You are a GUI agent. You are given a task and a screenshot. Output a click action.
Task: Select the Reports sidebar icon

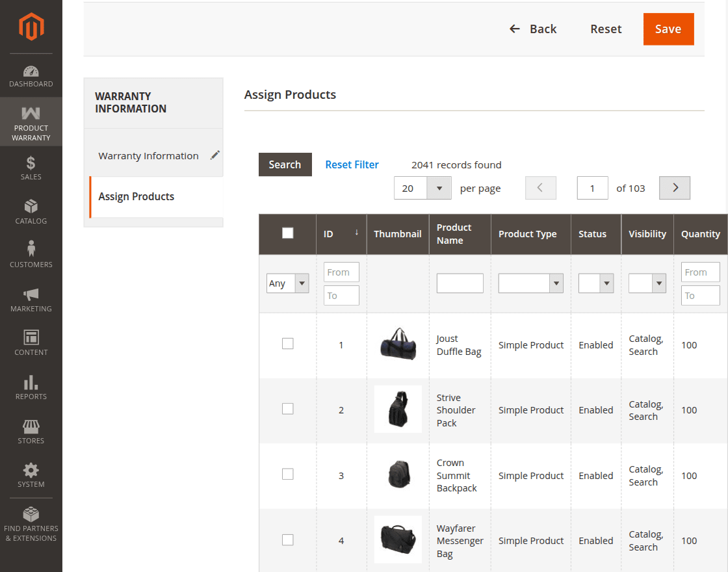(31, 383)
